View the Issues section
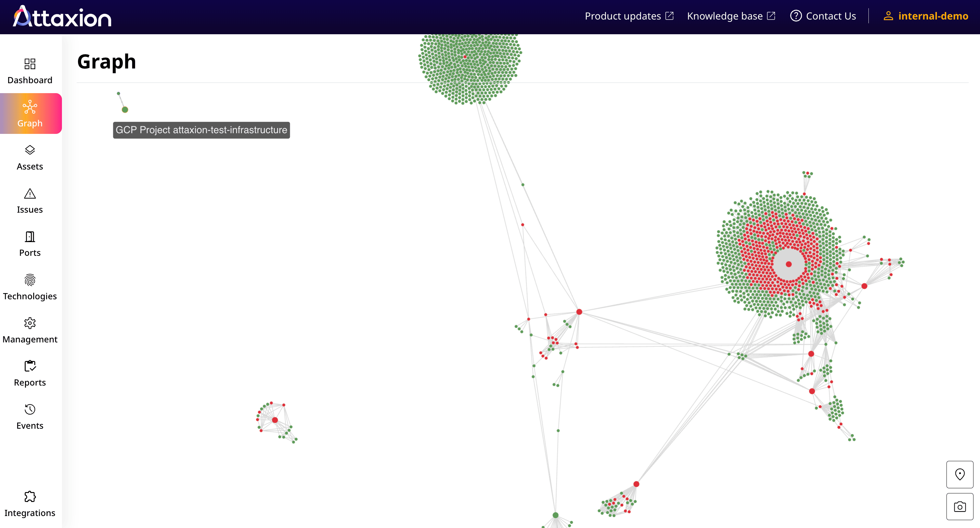 (30, 201)
